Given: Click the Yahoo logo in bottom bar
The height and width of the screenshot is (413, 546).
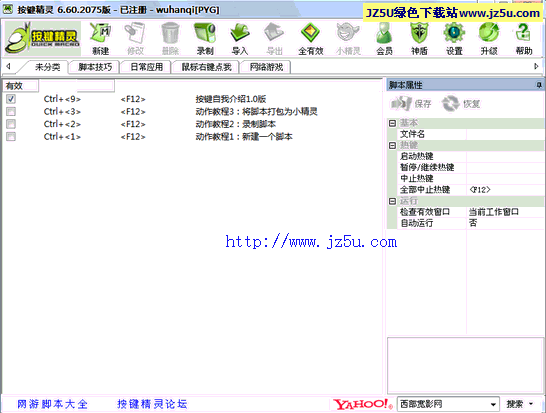Looking at the screenshot, I should coord(362,404).
